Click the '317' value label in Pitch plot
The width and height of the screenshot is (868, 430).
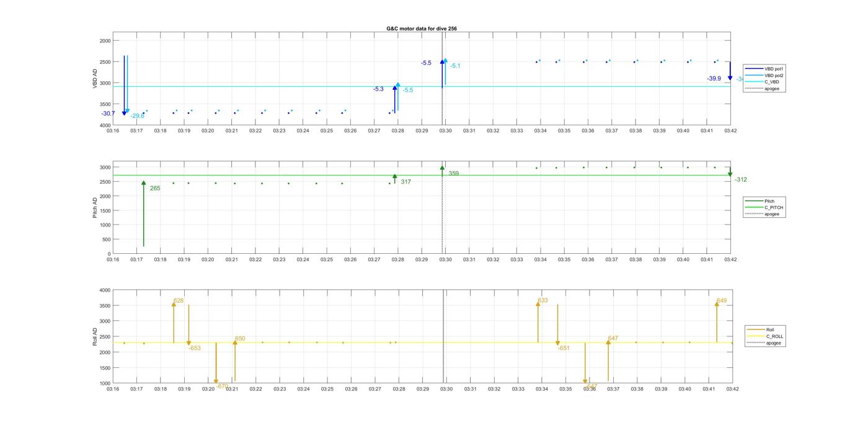406,182
